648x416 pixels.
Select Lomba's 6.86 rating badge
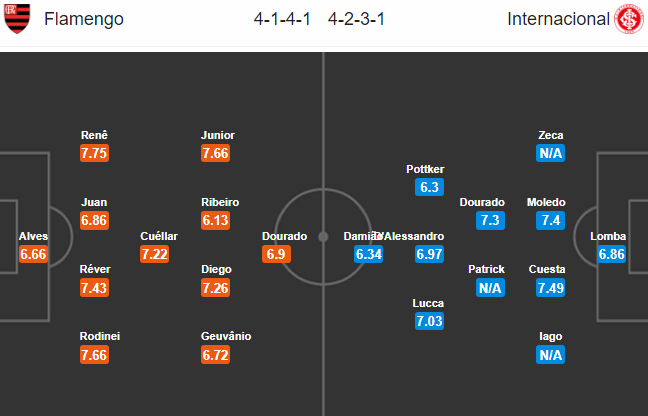611,254
